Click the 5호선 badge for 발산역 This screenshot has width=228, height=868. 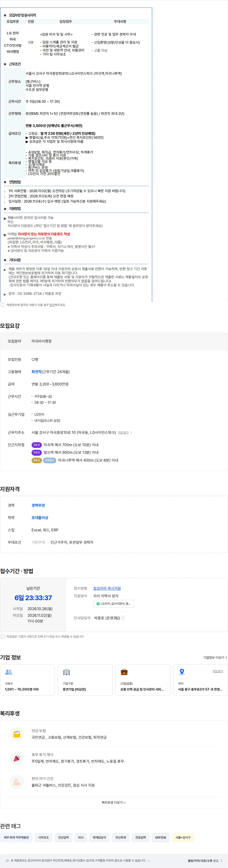tap(36, 453)
